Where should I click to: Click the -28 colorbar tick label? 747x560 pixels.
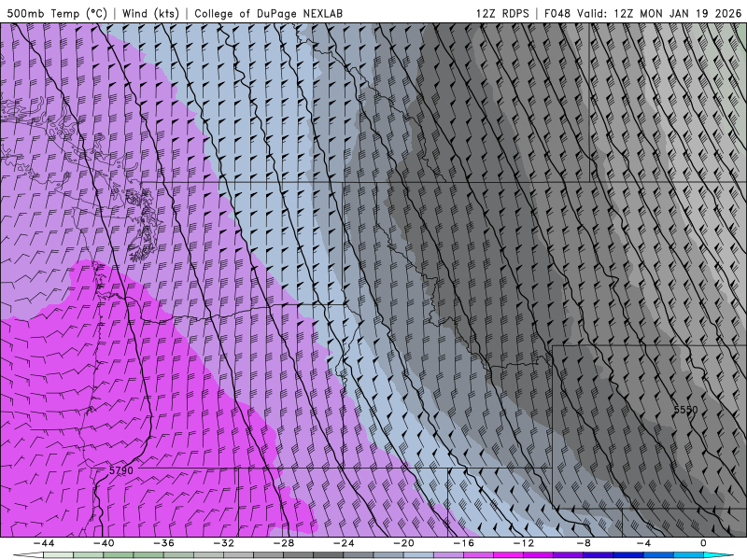(284, 543)
